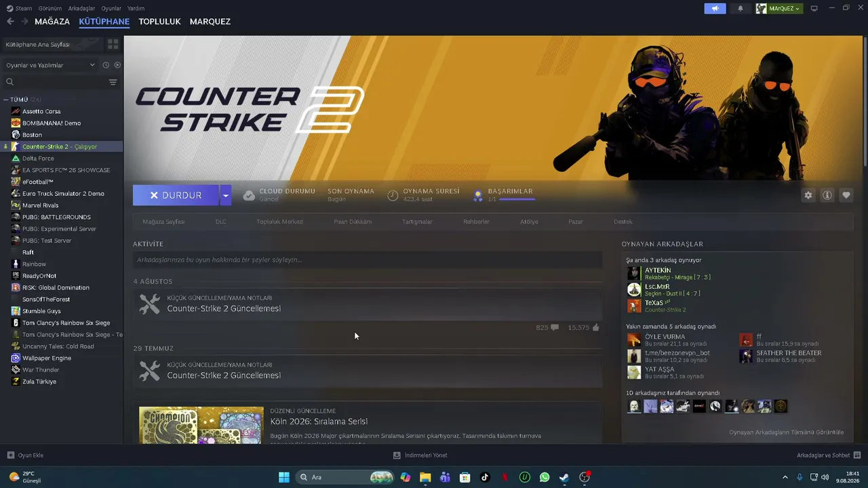Sort library by recent activity clock icon
Viewport: 868px width, 488px height.
(106, 65)
